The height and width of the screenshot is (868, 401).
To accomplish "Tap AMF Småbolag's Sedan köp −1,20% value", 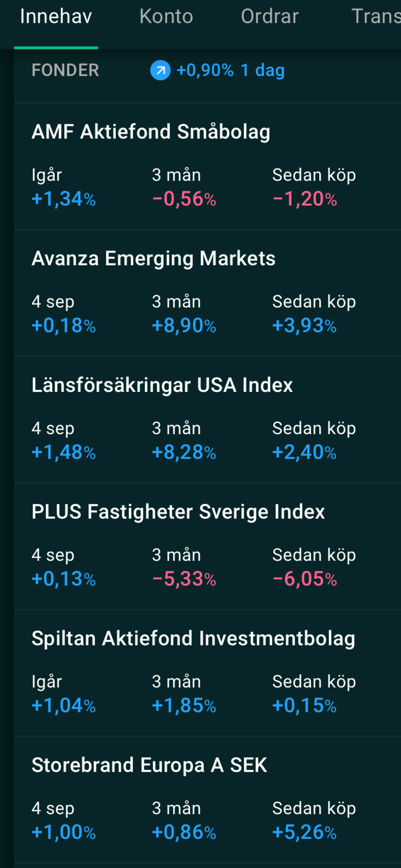I will point(305,199).
